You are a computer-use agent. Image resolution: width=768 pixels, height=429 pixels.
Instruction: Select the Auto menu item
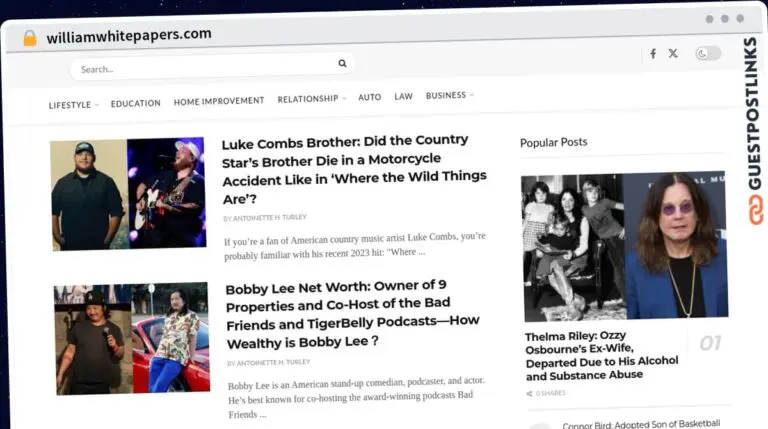(369, 98)
